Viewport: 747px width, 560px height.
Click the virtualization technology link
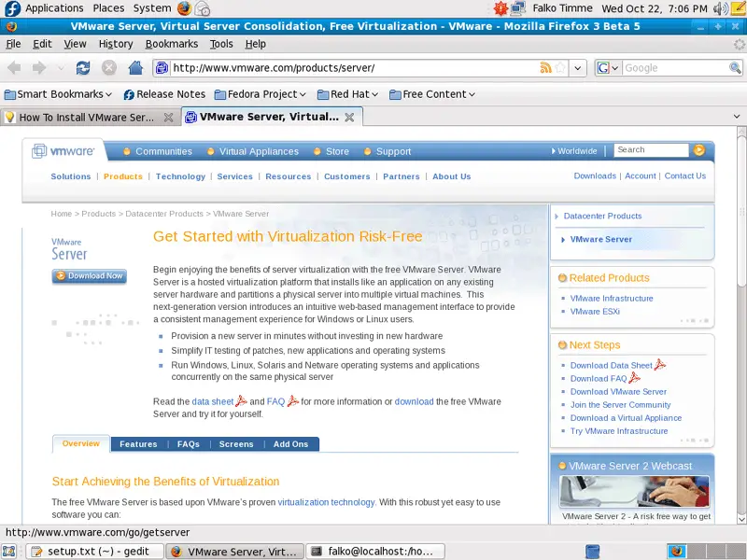click(326, 502)
